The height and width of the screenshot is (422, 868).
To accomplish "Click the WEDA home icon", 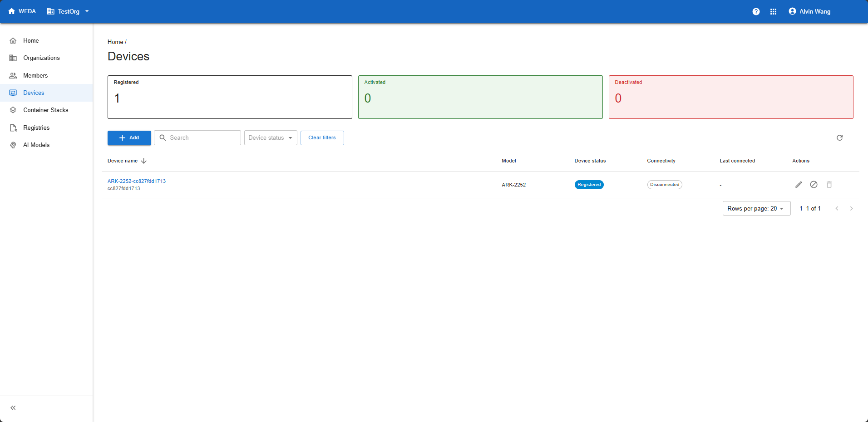I will 12,11.
